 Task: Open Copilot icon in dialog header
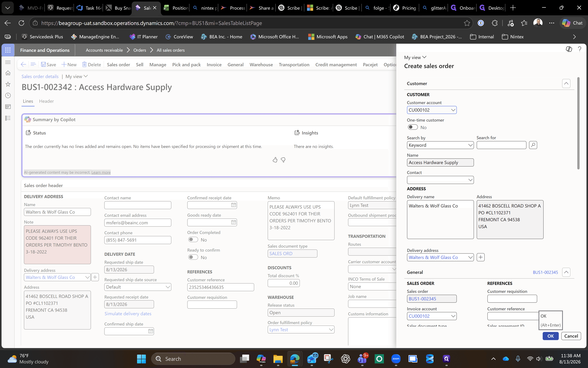(x=569, y=49)
